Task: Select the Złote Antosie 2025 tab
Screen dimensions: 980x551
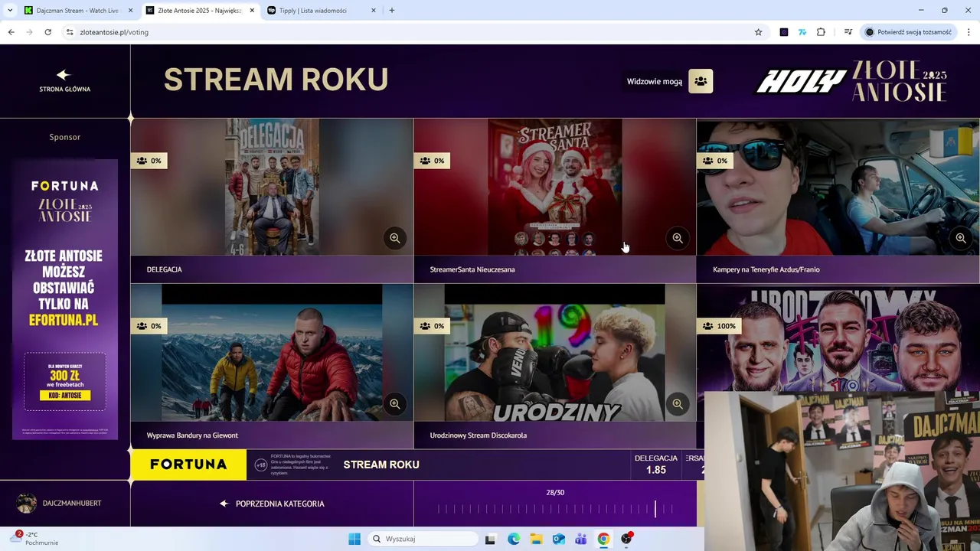Action: pos(199,10)
